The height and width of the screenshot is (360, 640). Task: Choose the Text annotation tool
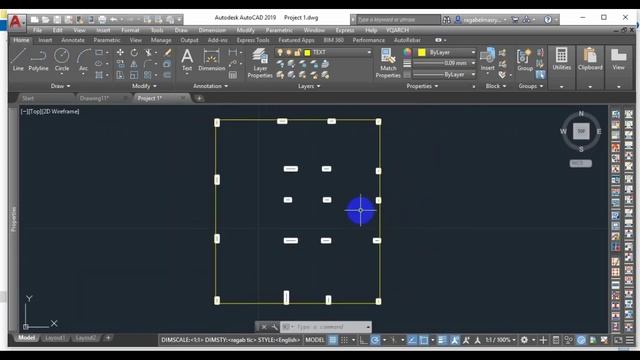pyautogui.click(x=187, y=60)
